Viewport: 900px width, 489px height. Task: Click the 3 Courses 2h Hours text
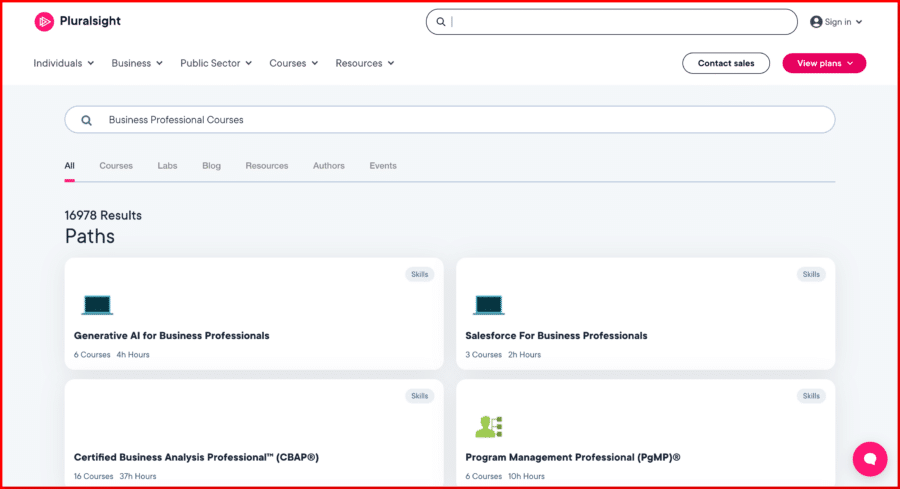tap(503, 355)
